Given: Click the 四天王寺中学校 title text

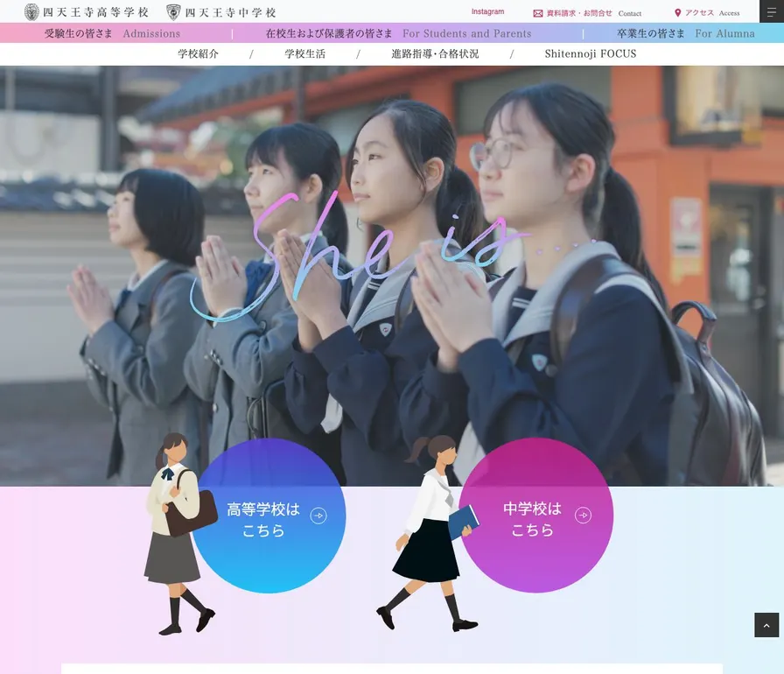Looking at the screenshot, I should coord(230,12).
